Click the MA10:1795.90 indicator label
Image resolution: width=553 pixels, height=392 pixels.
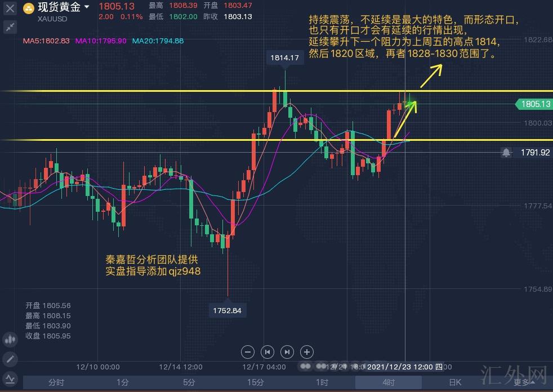[101, 41]
